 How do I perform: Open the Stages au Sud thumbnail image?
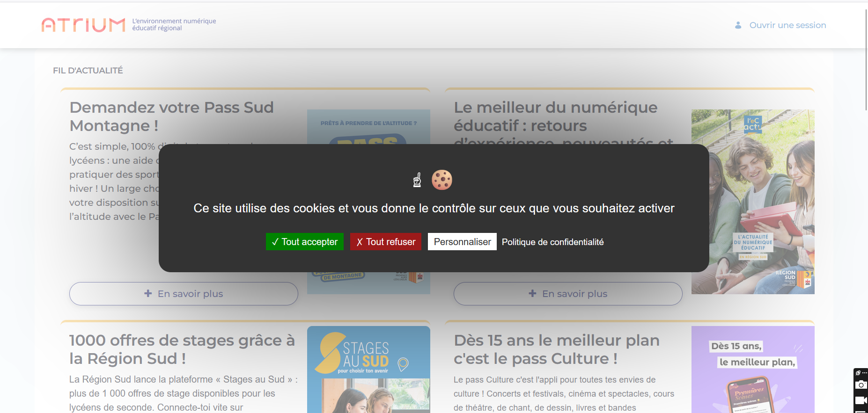click(x=368, y=369)
